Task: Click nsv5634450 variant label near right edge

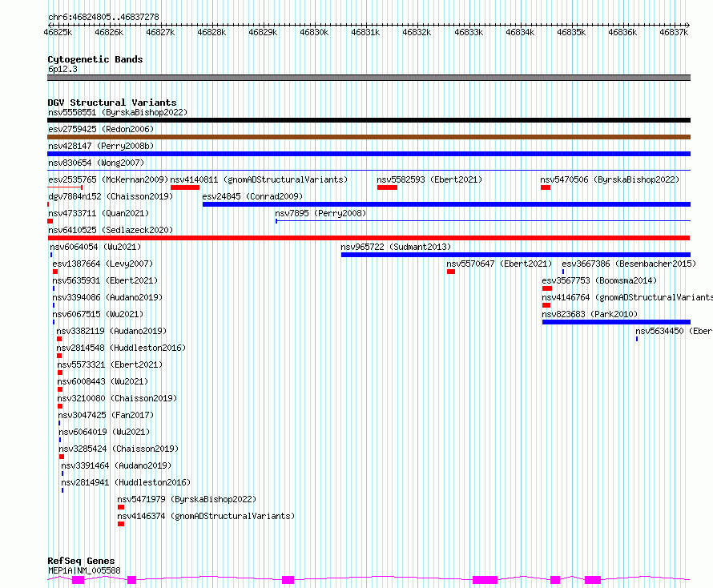Action: 674,331
